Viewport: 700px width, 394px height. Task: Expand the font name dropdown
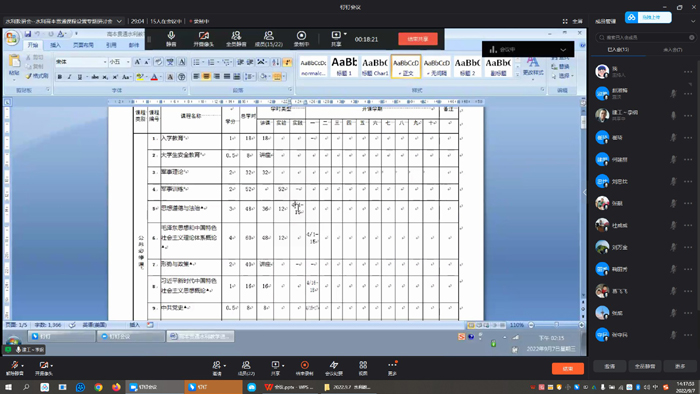pos(105,62)
